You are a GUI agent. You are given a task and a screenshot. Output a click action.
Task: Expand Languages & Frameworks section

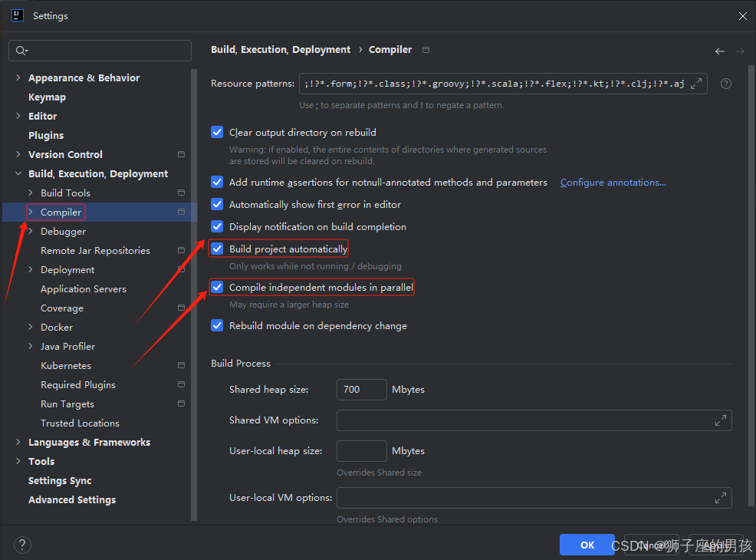[18, 443]
